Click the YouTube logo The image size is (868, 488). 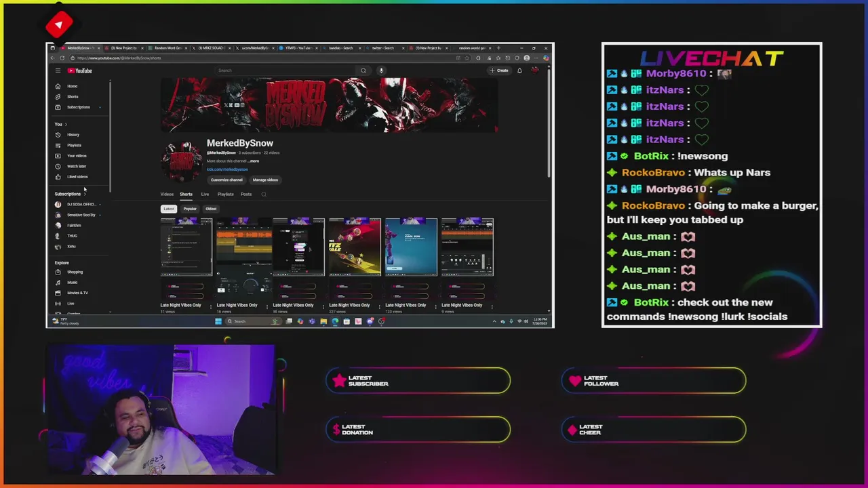[x=80, y=70]
